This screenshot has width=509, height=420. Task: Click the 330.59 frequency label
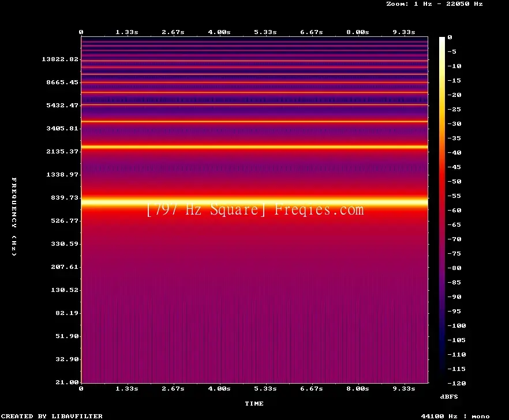click(65, 243)
